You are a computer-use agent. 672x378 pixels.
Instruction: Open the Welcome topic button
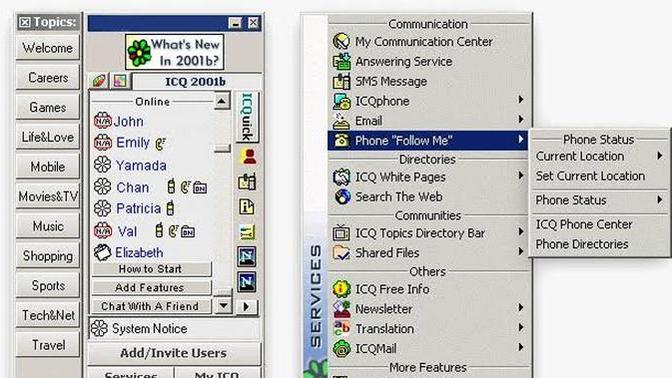click(48, 48)
